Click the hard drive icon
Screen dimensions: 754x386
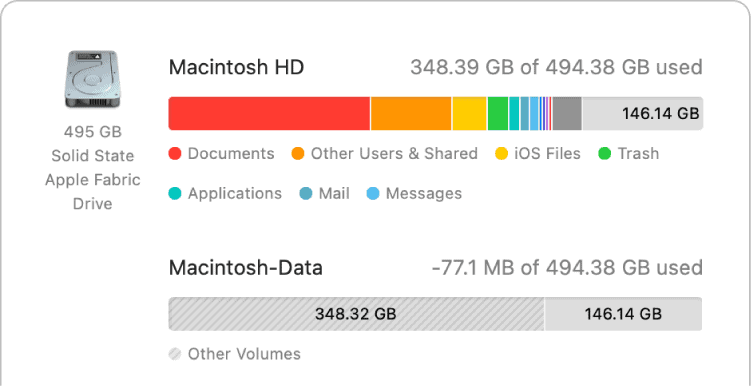[92, 79]
